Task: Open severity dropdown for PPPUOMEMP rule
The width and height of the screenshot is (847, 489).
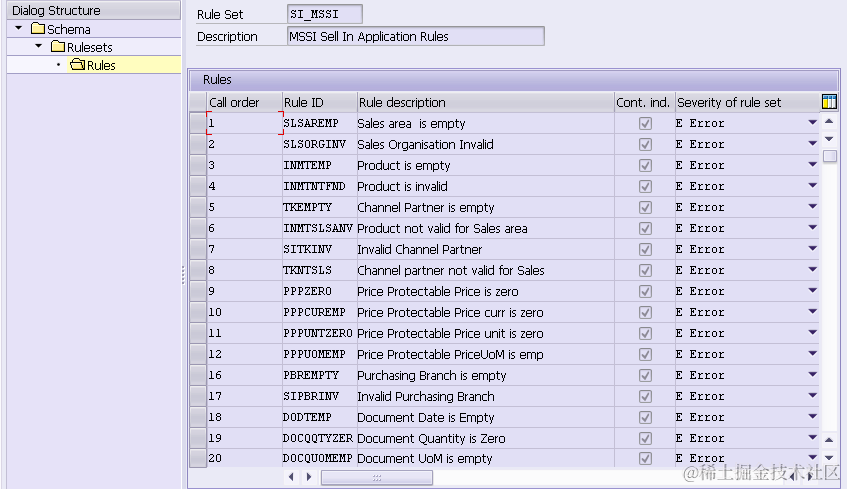Action: (812, 353)
